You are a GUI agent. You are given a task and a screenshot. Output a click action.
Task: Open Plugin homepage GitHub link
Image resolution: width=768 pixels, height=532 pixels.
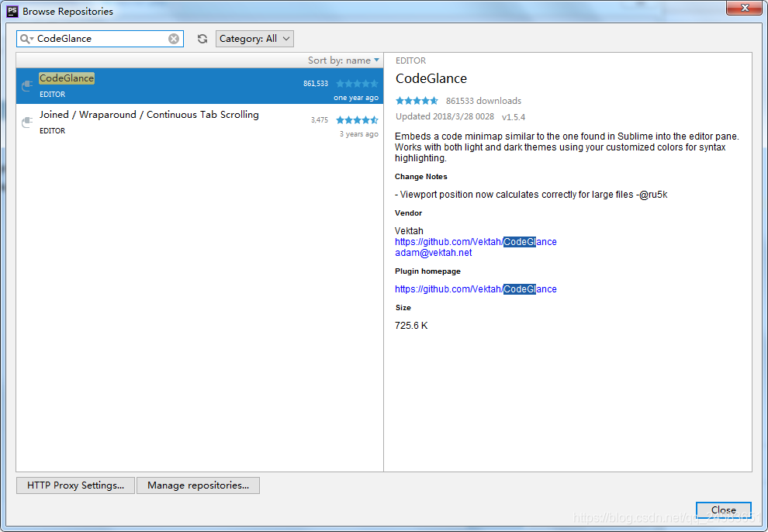click(476, 289)
